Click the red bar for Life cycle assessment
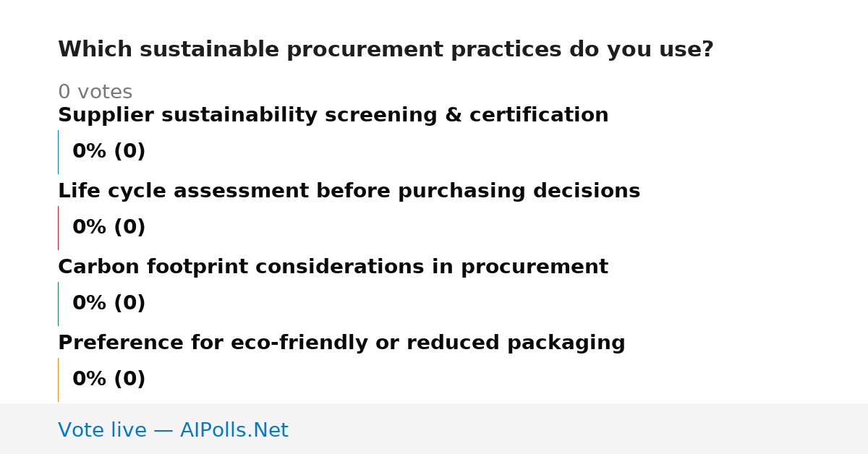Image resolution: width=868 pixels, height=454 pixels. pos(58,228)
